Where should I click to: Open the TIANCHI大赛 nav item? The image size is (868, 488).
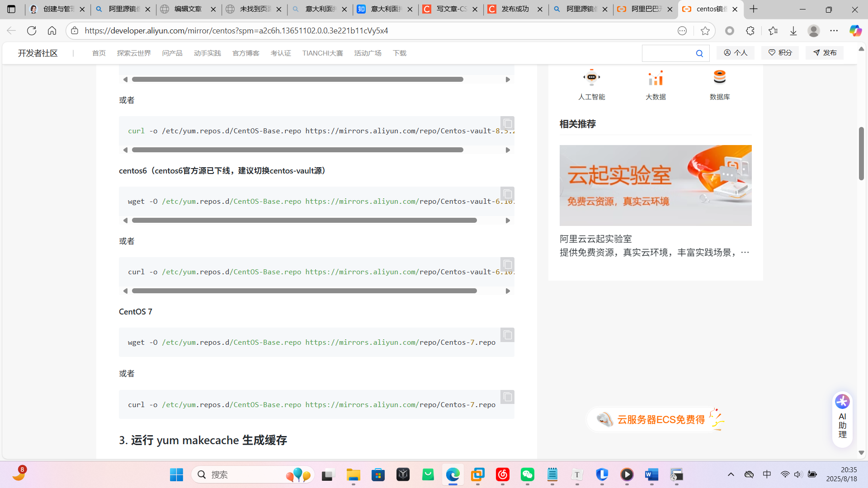[x=323, y=53]
